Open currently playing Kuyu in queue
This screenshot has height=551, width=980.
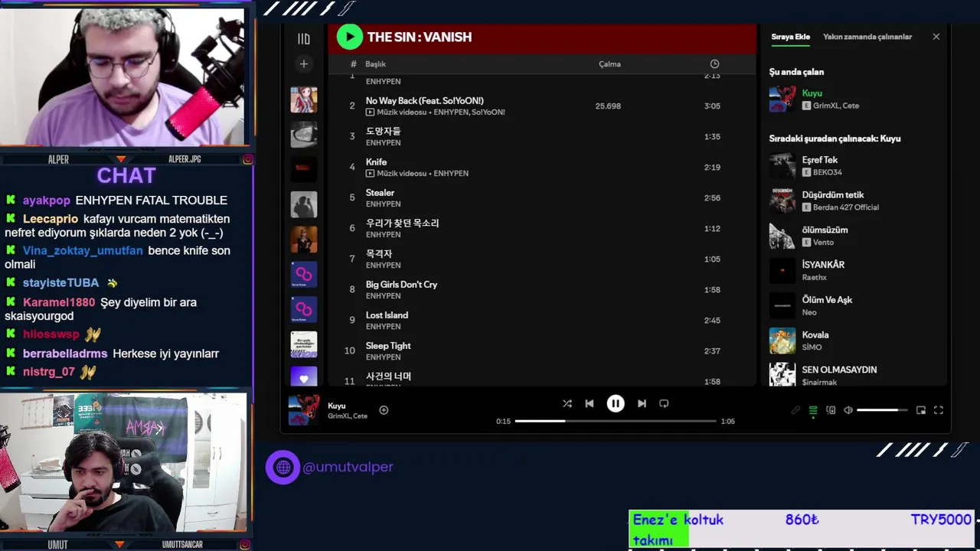click(812, 93)
